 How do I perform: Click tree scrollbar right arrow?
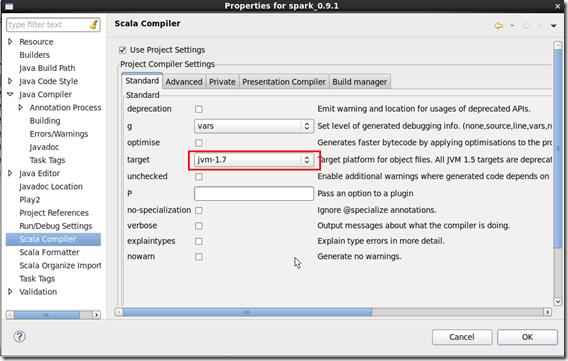[x=96, y=315]
